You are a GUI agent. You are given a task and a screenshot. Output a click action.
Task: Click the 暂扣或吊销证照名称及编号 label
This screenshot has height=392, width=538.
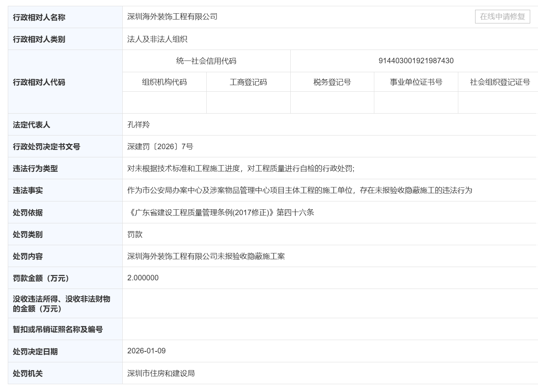click(58, 330)
